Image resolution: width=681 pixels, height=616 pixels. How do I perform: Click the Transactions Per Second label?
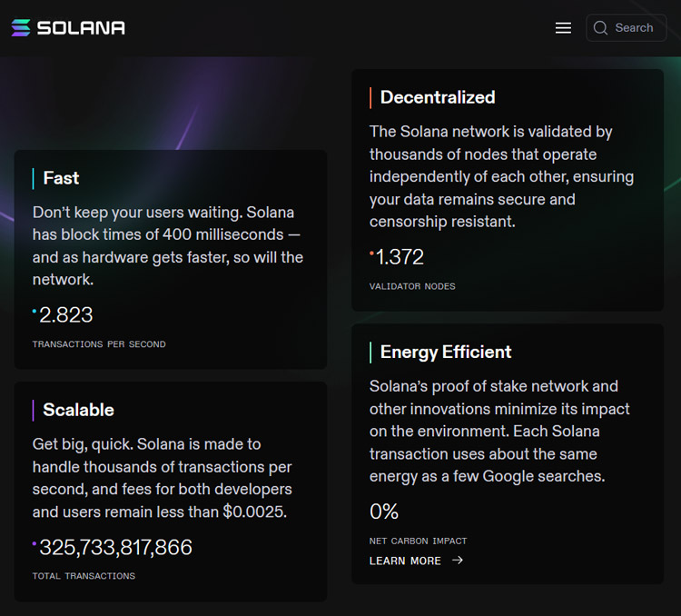tap(99, 344)
